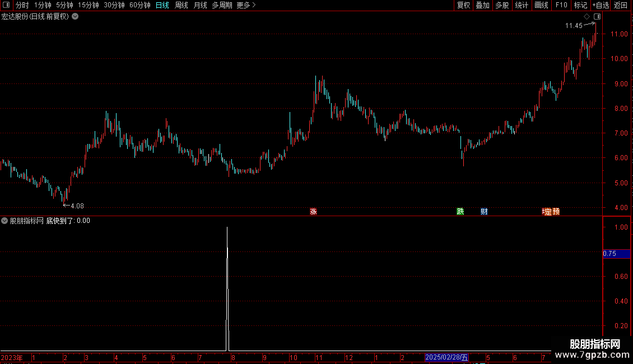Click the 预 forecast marker
This screenshot has height=364, width=633.
click(x=556, y=212)
